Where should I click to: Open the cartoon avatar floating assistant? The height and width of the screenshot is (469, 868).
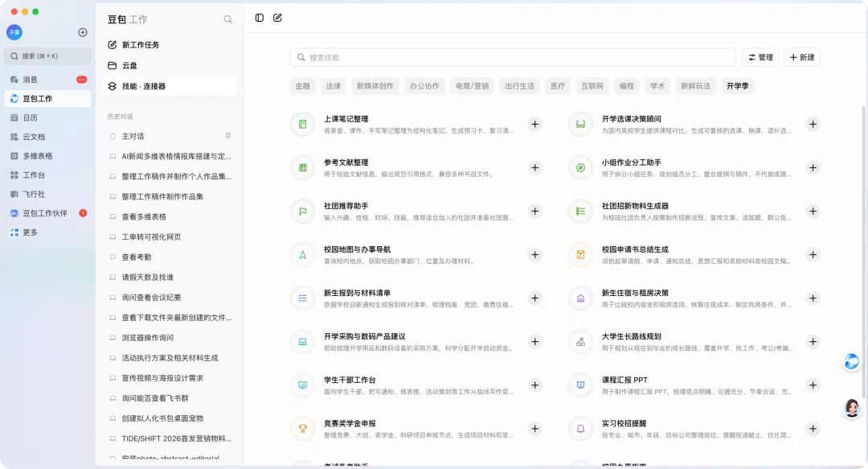[852, 409]
